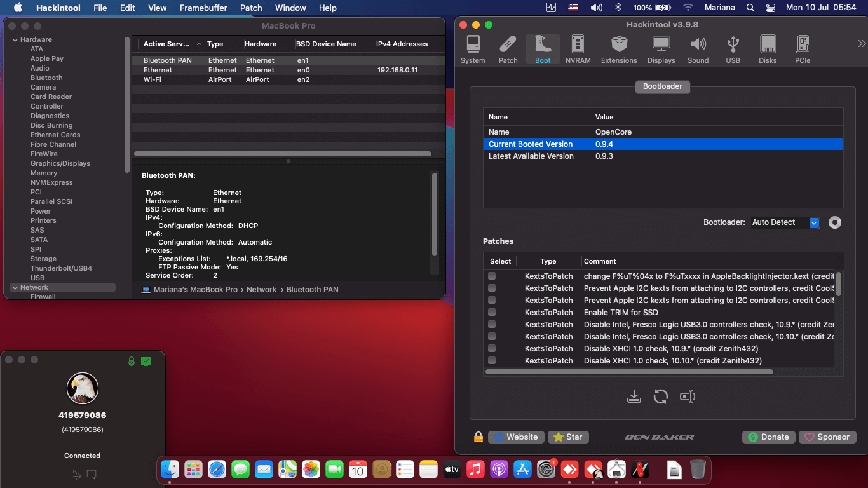Check the AppleBacklightInjector patch checkbox

click(x=492, y=276)
